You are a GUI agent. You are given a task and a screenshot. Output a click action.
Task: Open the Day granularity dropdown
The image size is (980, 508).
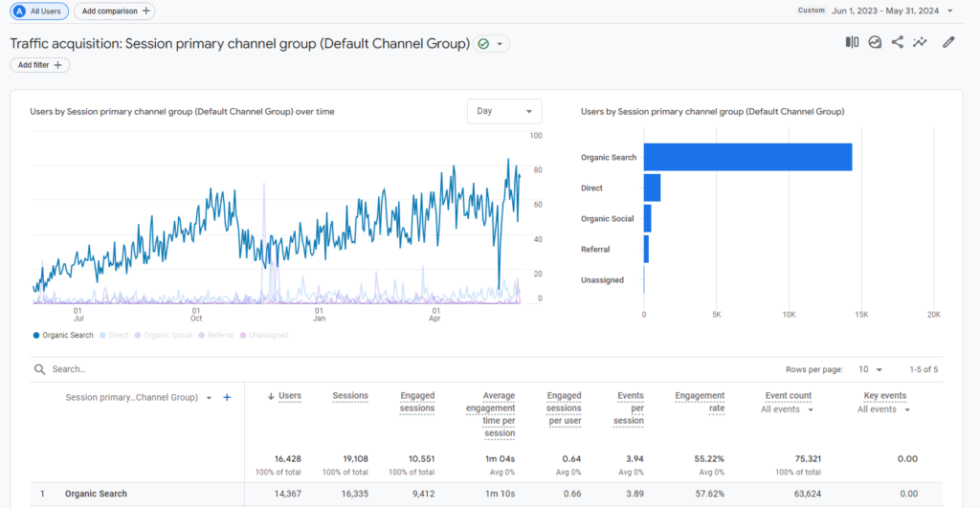click(504, 111)
